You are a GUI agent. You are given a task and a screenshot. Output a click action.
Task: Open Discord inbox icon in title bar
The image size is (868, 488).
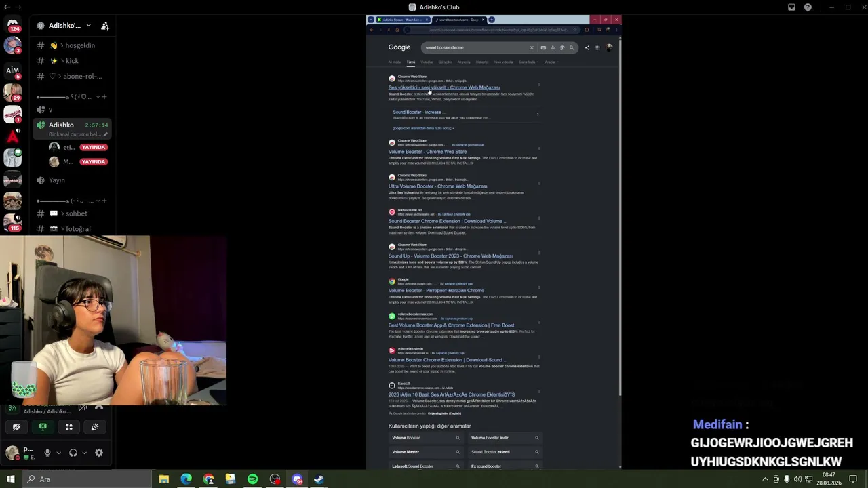click(791, 7)
